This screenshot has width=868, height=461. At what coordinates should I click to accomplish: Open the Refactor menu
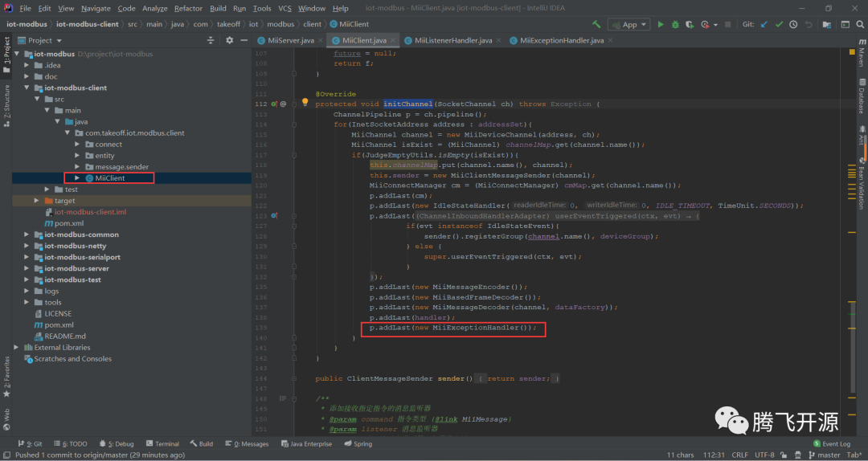(188, 8)
